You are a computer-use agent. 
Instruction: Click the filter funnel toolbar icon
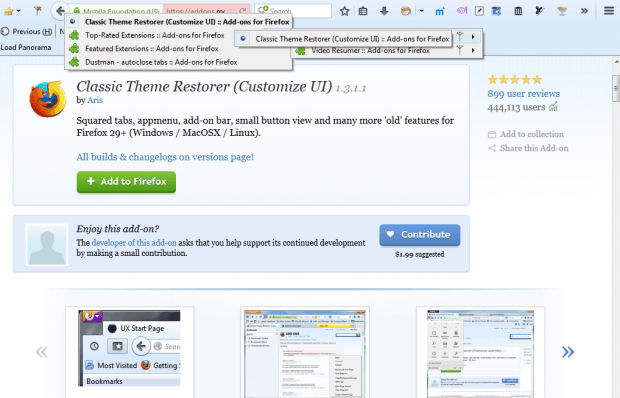click(x=561, y=11)
